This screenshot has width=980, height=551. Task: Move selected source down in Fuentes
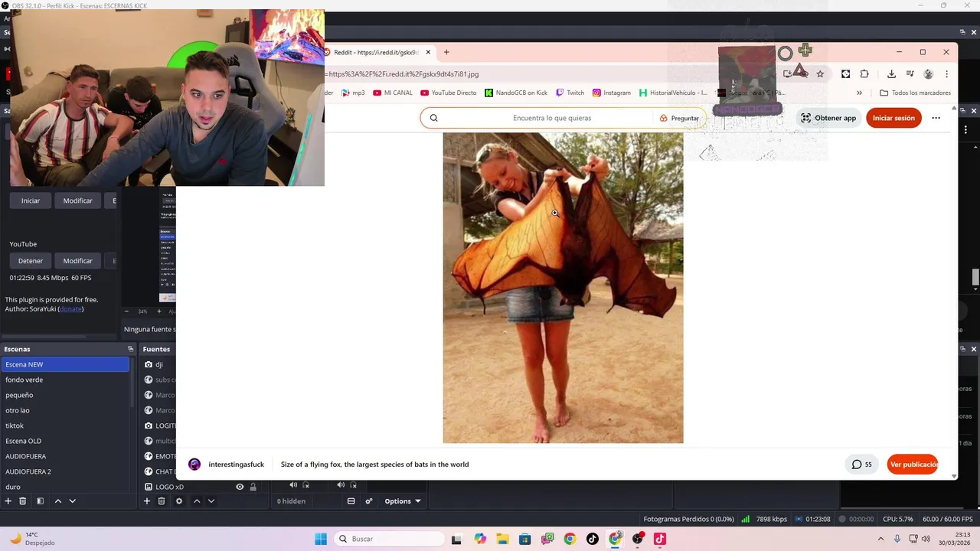point(211,501)
